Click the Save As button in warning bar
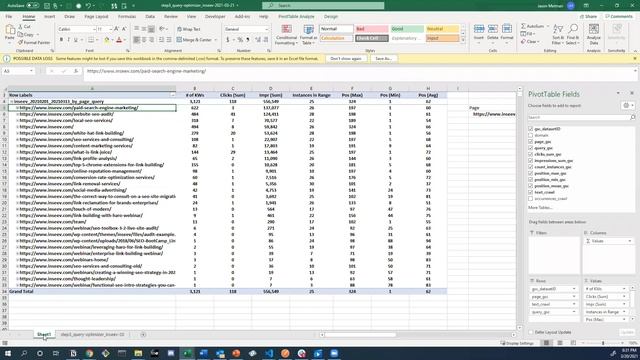This screenshot has width=640, height=360. (383, 59)
